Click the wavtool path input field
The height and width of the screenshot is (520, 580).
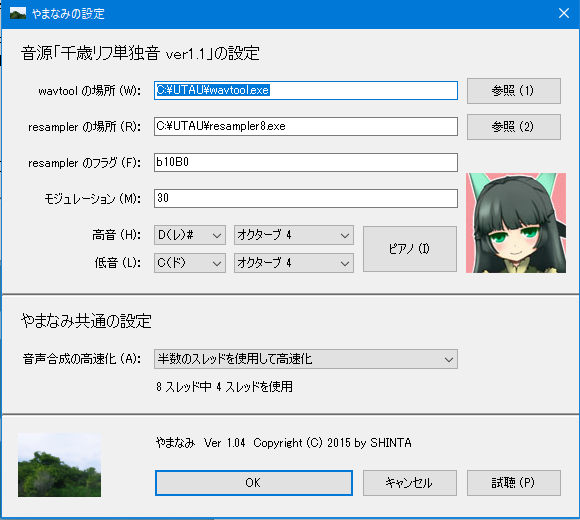click(x=306, y=91)
